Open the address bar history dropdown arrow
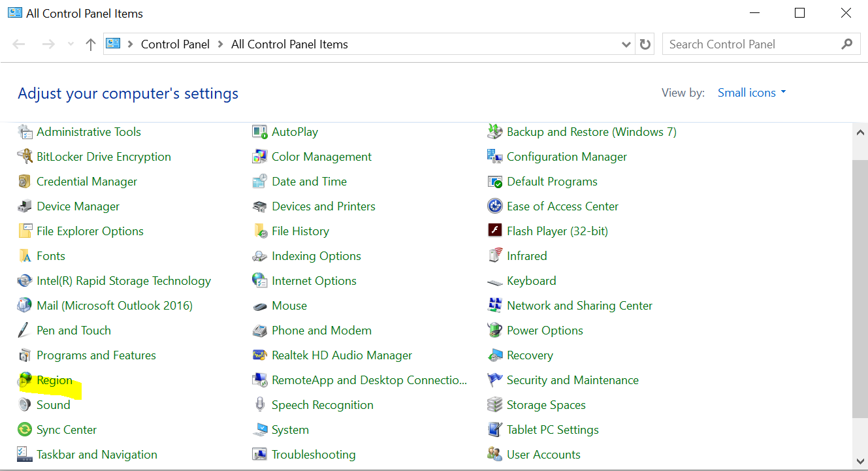This screenshot has height=471, width=868. 626,44
